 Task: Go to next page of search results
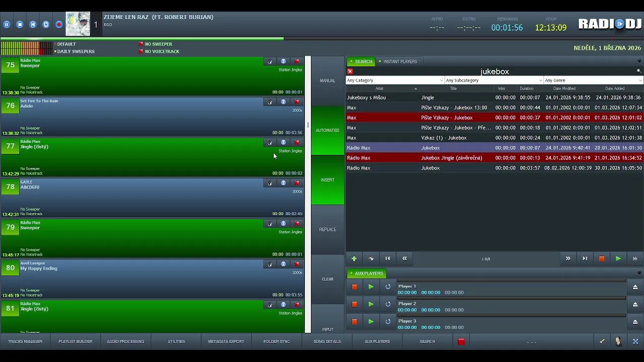(x=568, y=258)
